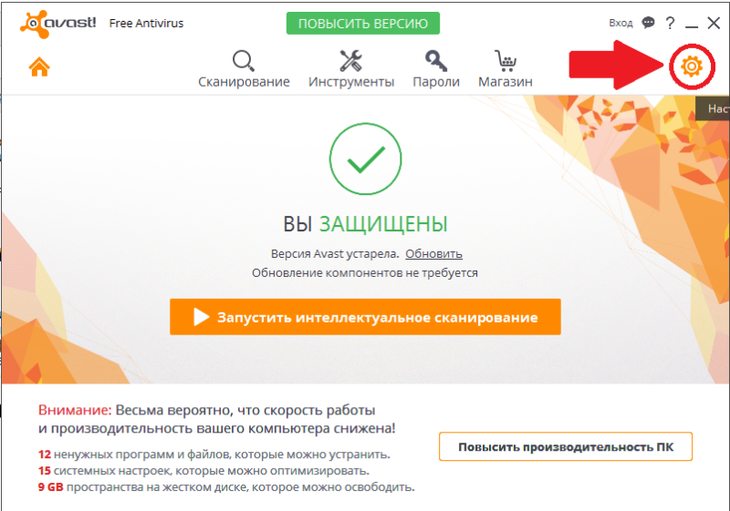730x511 pixels.
Task: Open the Пароли key section
Action: (436, 69)
